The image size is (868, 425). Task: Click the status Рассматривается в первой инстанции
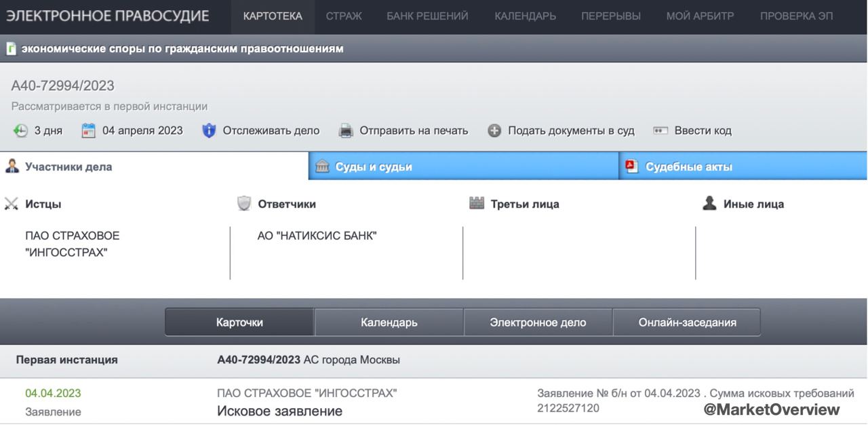pyautogui.click(x=109, y=107)
